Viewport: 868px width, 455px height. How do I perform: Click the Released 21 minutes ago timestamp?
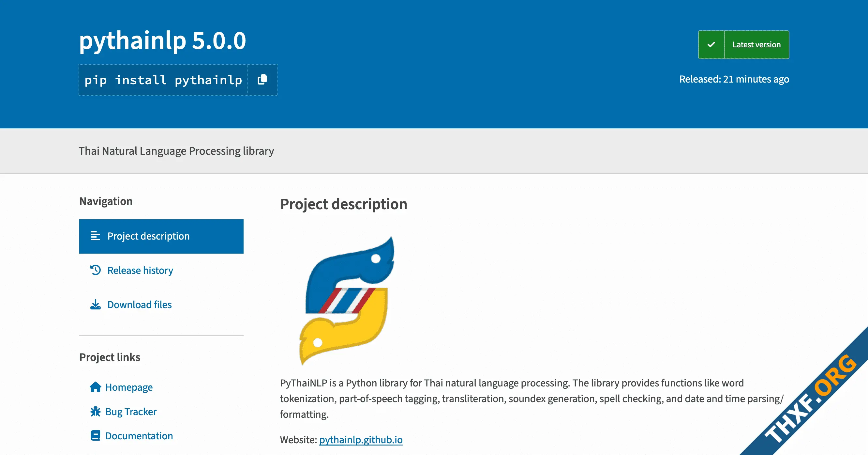(734, 79)
